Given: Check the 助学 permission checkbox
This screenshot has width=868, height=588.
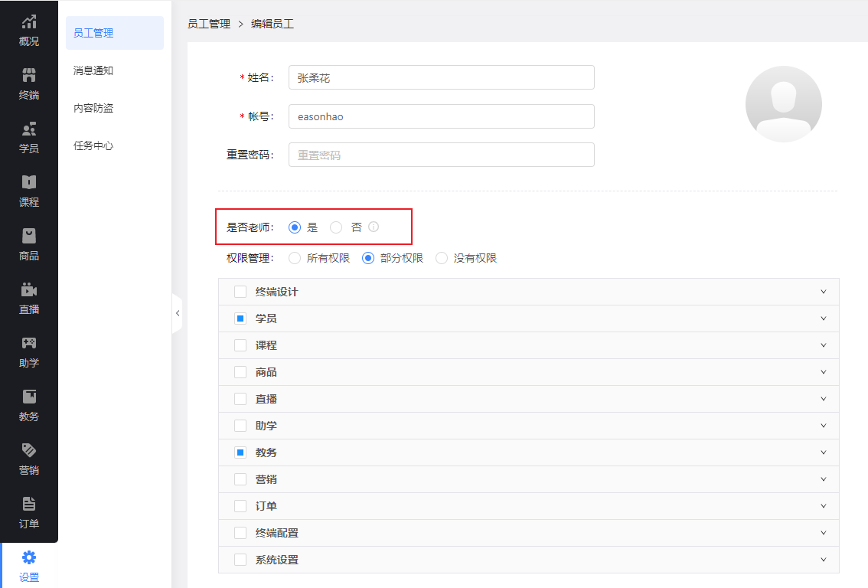Looking at the screenshot, I should tap(240, 426).
